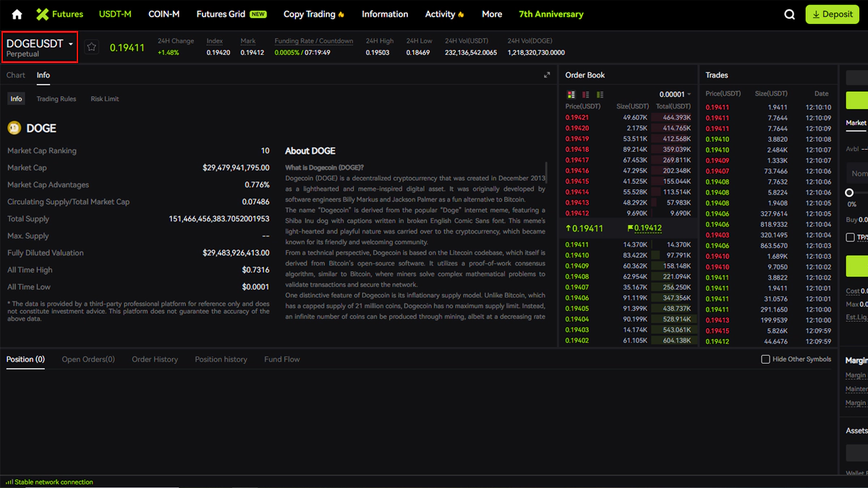Open the Order History tab

click(x=155, y=359)
